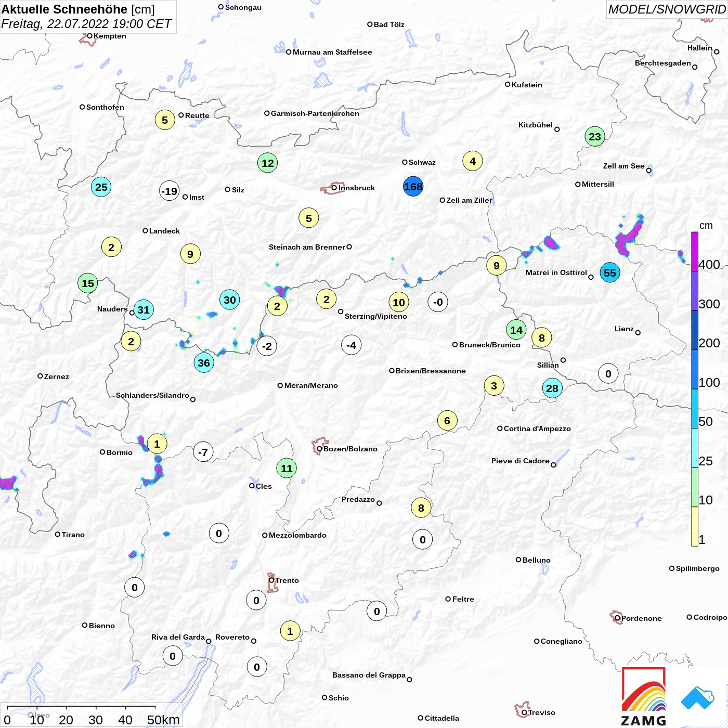728x728 pixels.
Task: Click the Innsbruck city label
Action: (x=357, y=188)
